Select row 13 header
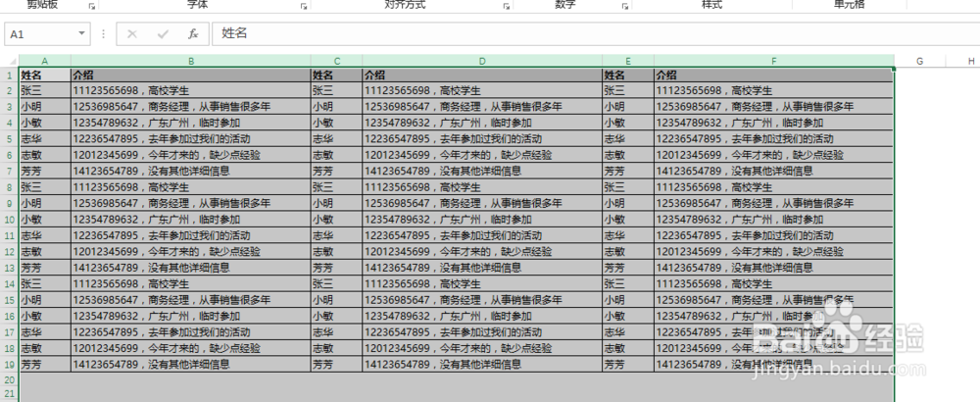The image size is (980, 402). point(10,268)
